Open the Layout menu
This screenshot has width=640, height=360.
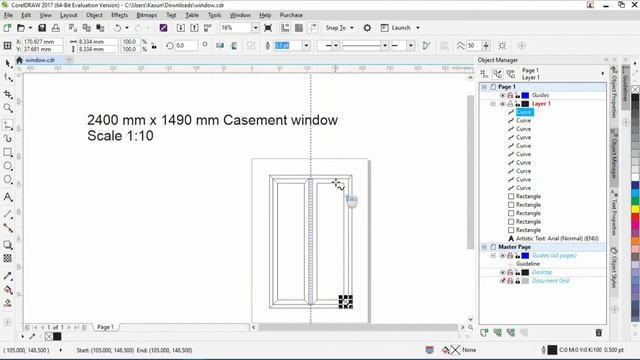tap(69, 15)
